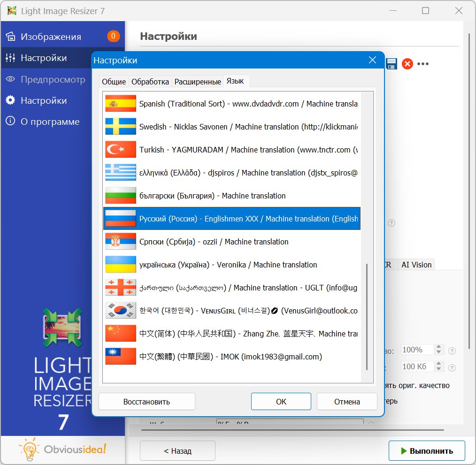Open О программе in the sidebar
The width and height of the screenshot is (476, 465).
[x=50, y=122]
